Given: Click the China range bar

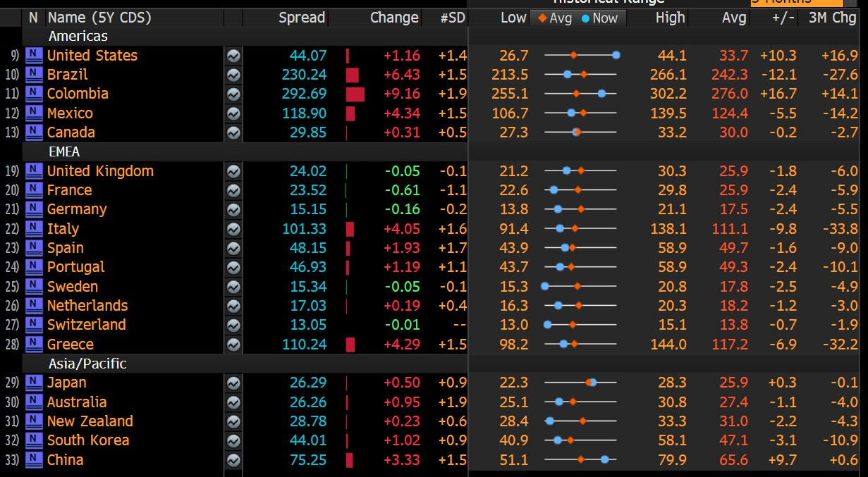Looking at the screenshot, I should click(x=581, y=460).
